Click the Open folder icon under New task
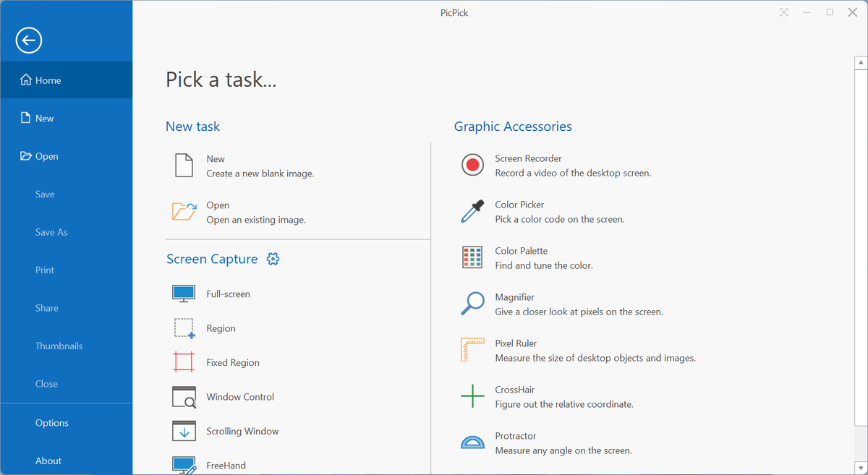This screenshot has height=475, width=868. [x=184, y=212]
